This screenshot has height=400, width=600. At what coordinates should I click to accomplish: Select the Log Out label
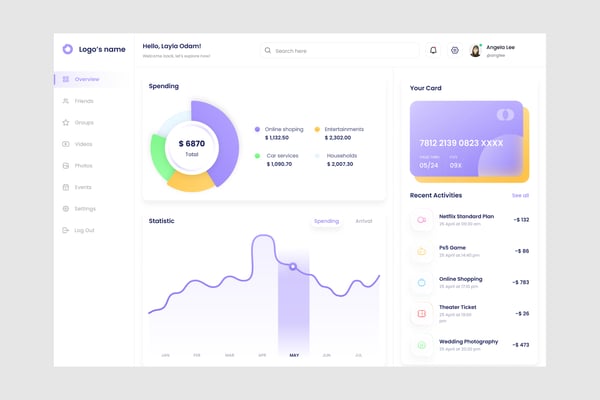pos(84,230)
